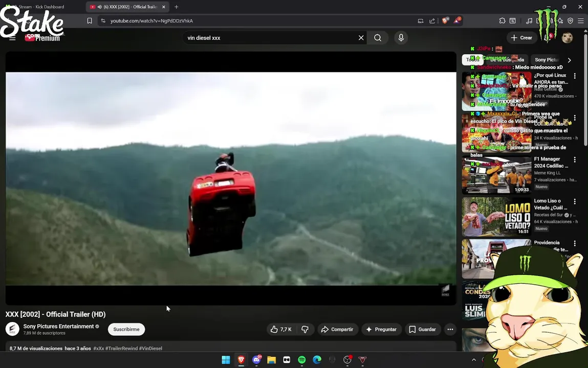Click the #TrailerRewind hashtag
The image size is (588, 368).
point(121,349)
